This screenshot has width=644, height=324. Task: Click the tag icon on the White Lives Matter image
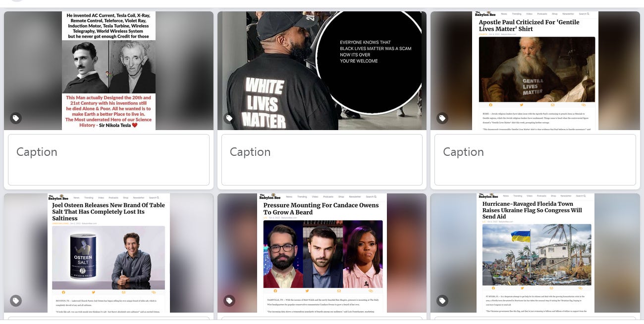click(x=229, y=118)
